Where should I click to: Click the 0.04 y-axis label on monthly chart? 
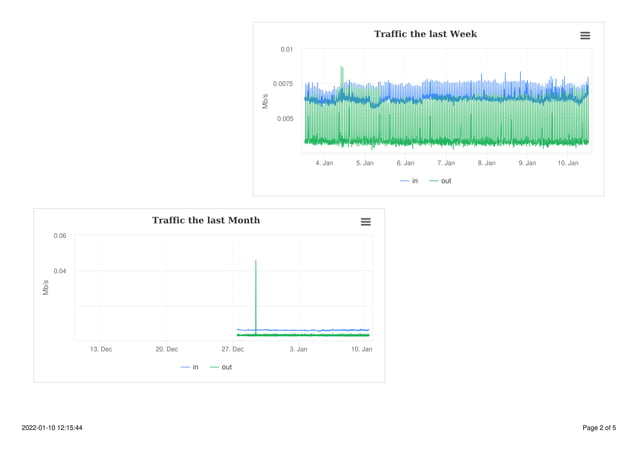(x=60, y=271)
